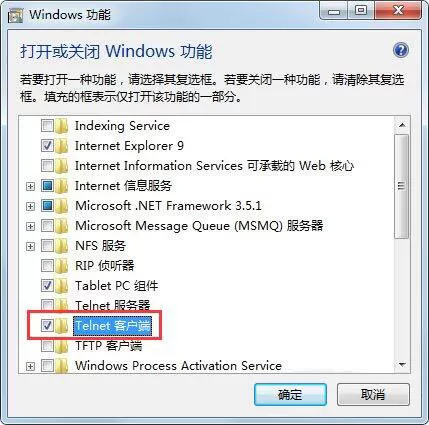Click the blue help question mark icon
The width and height of the screenshot is (429, 425).
click(401, 51)
